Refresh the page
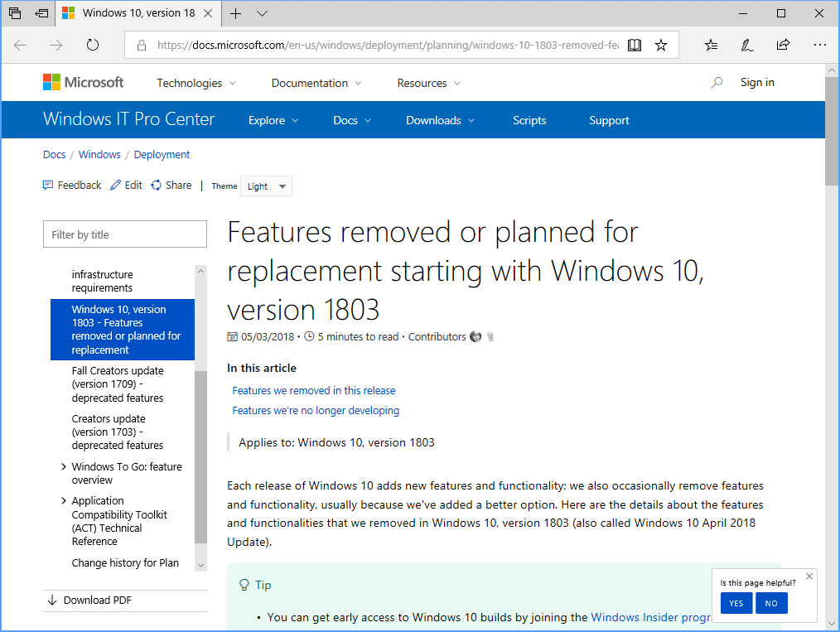Screen dimensions: 840x632 [92, 46]
